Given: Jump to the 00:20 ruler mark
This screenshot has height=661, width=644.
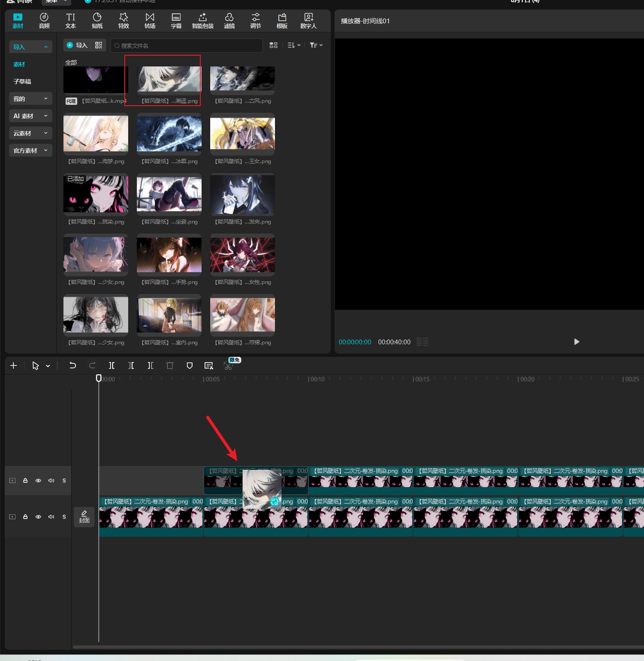Looking at the screenshot, I should coord(526,379).
